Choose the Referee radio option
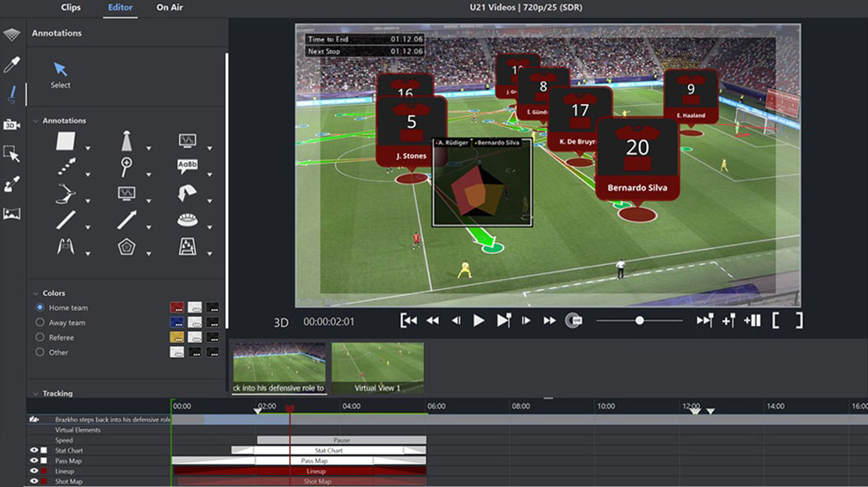This screenshot has width=868, height=487. pos(40,337)
